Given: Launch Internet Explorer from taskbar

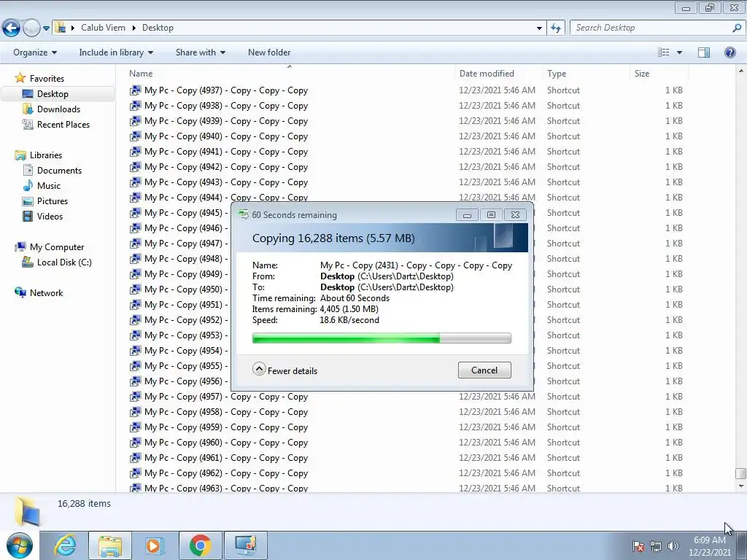Looking at the screenshot, I should click(65, 545).
